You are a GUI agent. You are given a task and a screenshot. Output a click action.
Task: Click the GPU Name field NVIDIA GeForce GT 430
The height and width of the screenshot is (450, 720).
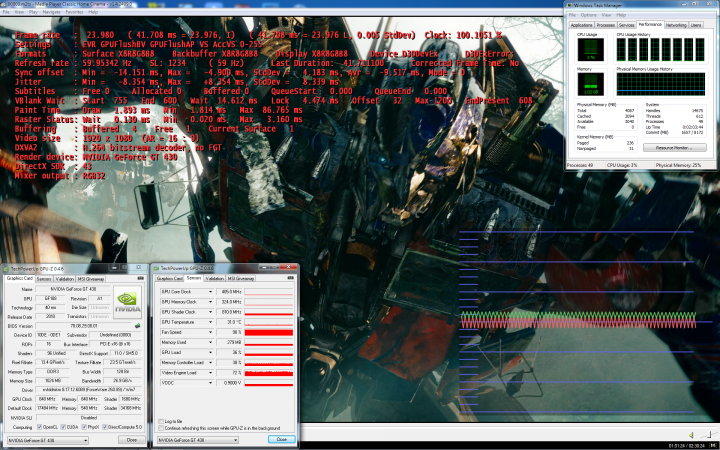tap(73, 289)
